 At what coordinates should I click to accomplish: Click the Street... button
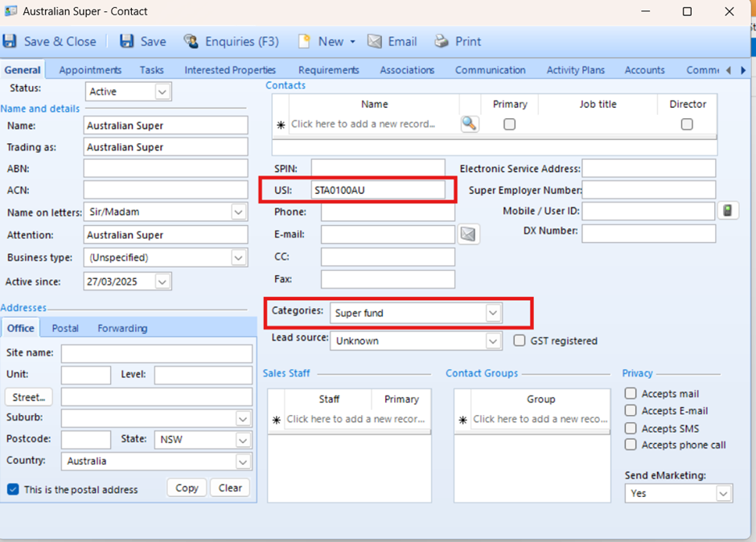coord(28,397)
